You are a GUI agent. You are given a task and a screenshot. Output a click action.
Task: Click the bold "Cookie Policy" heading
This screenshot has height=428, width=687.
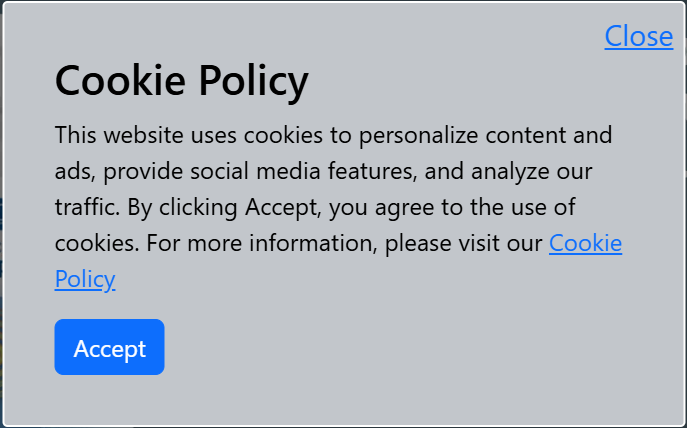tap(181, 80)
